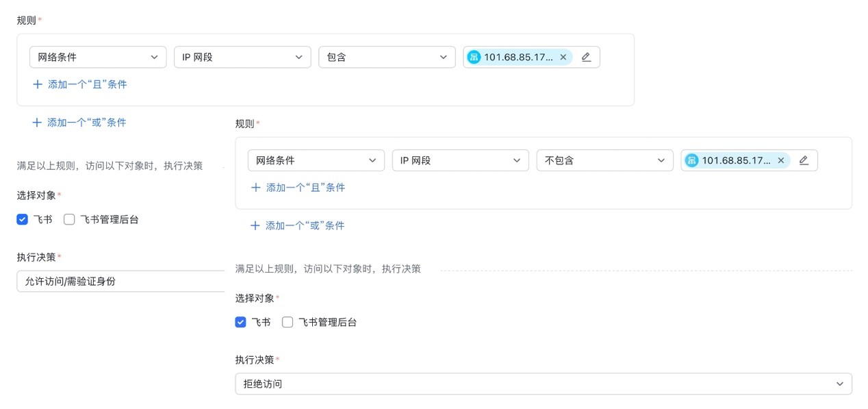Viewport: 868px width, 409px height.
Task: Check 飞书管理后台 above the 允许访问 decision
Action: pos(69,220)
